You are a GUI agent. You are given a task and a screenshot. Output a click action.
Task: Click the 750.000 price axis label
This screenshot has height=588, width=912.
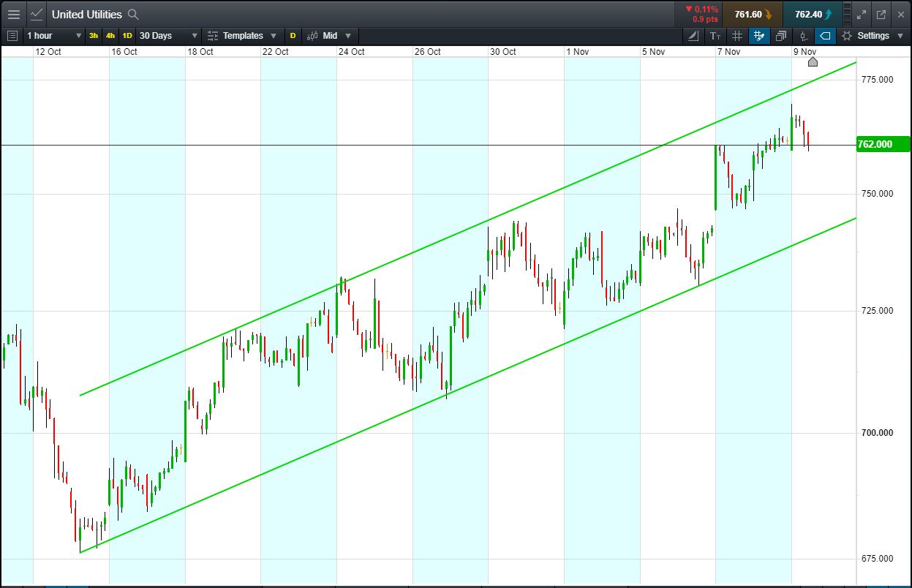coord(875,194)
